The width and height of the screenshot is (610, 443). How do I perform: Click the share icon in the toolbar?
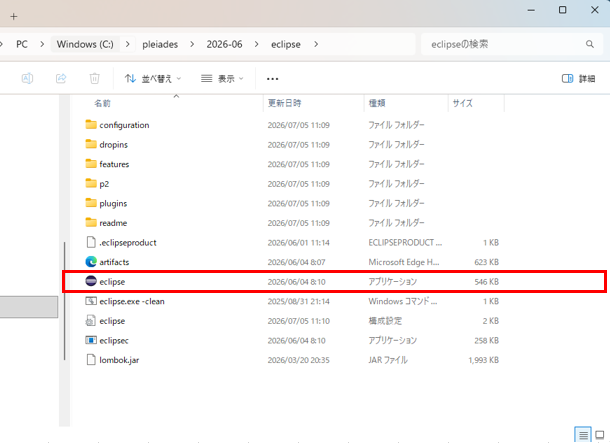[61, 79]
